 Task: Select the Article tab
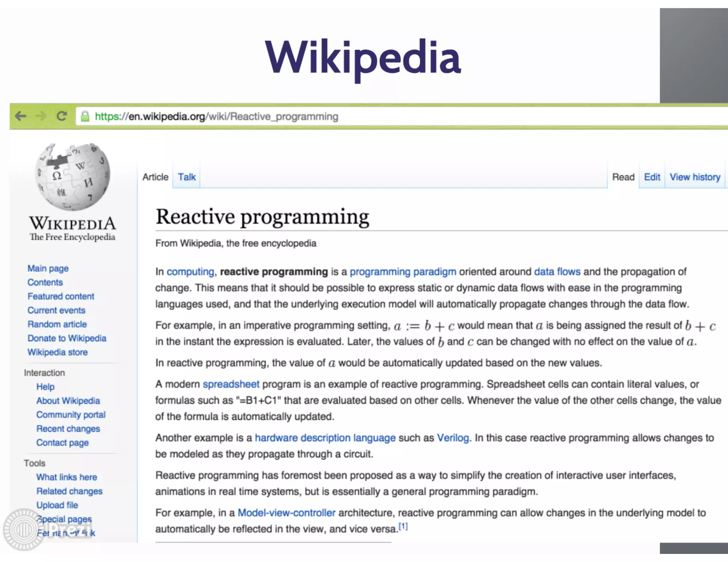coord(155,177)
